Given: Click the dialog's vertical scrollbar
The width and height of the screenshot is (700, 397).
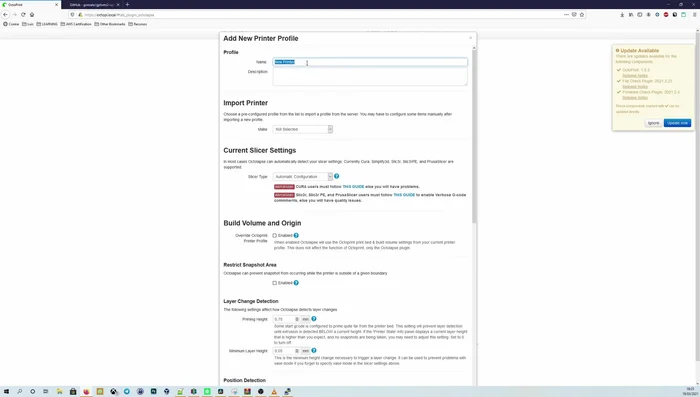Looking at the screenshot, I should (474, 134).
